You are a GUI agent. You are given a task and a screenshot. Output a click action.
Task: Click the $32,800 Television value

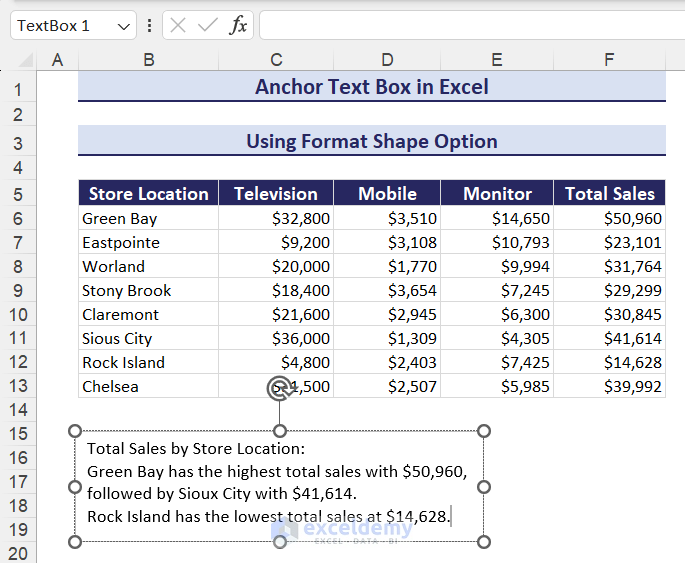276,218
